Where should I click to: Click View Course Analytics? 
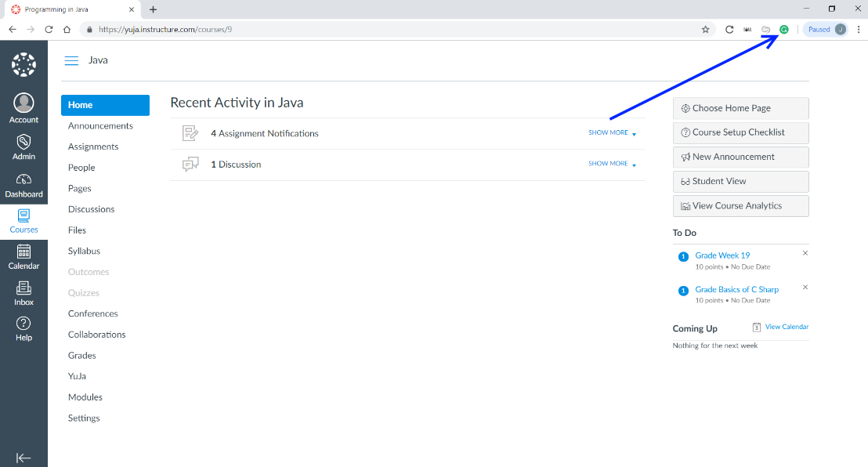pos(740,206)
